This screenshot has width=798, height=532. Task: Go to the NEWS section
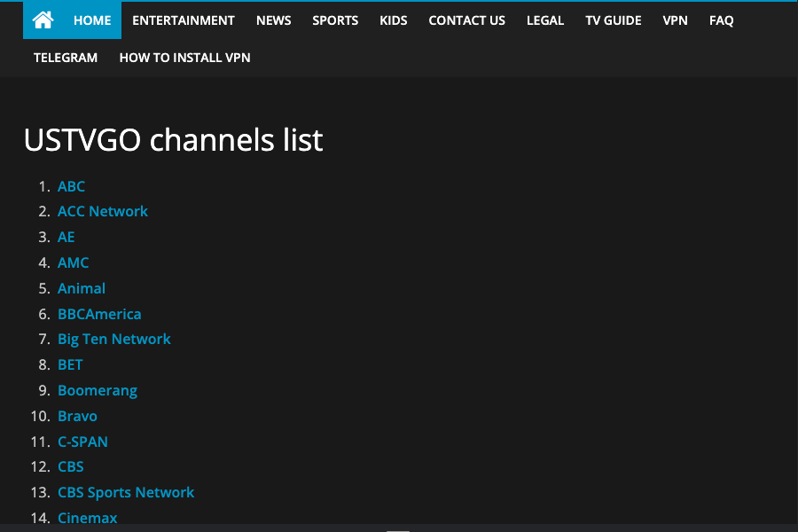click(x=273, y=20)
